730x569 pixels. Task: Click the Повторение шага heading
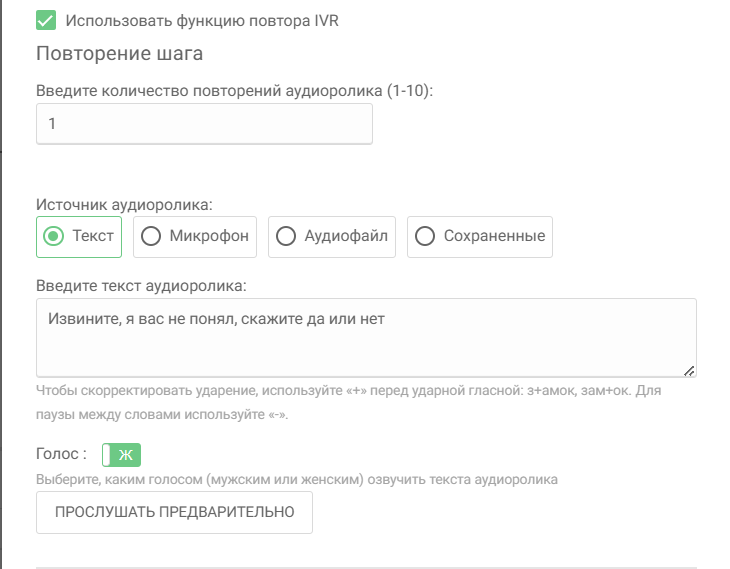(x=120, y=54)
